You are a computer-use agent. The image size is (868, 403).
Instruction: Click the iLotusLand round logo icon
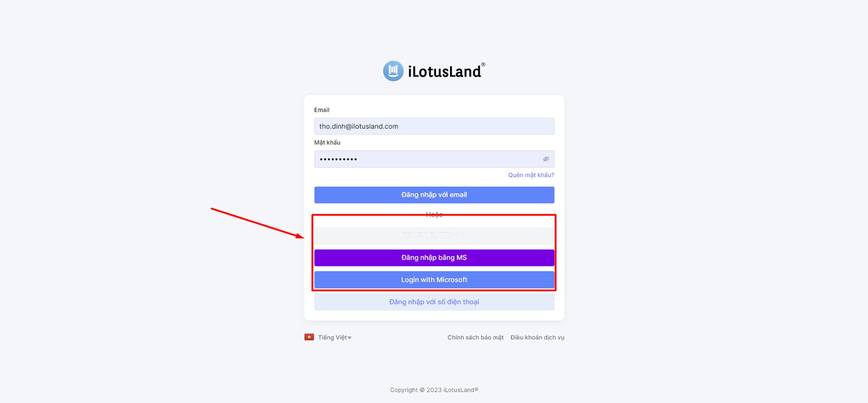393,71
